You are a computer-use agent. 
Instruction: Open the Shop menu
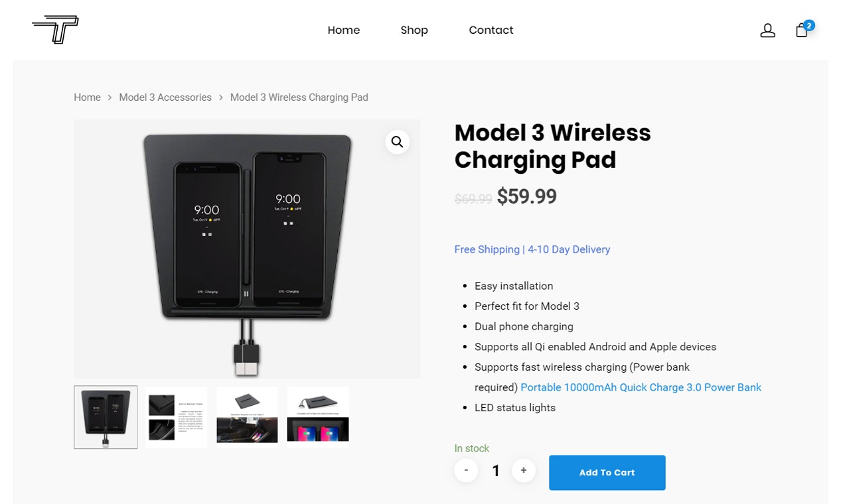tap(414, 30)
